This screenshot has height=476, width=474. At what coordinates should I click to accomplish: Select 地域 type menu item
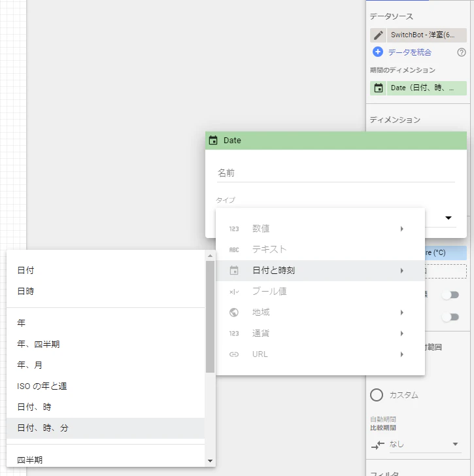click(320, 313)
